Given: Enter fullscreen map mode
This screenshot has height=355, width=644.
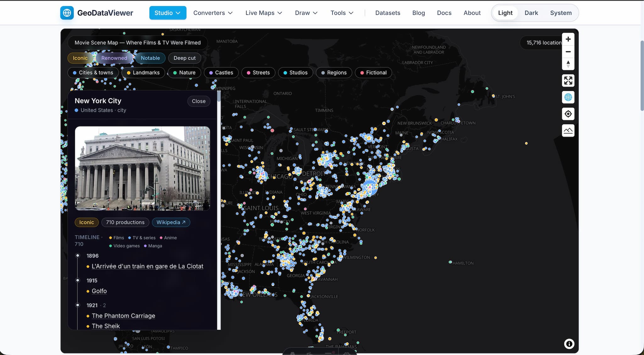Looking at the screenshot, I should [x=568, y=81].
